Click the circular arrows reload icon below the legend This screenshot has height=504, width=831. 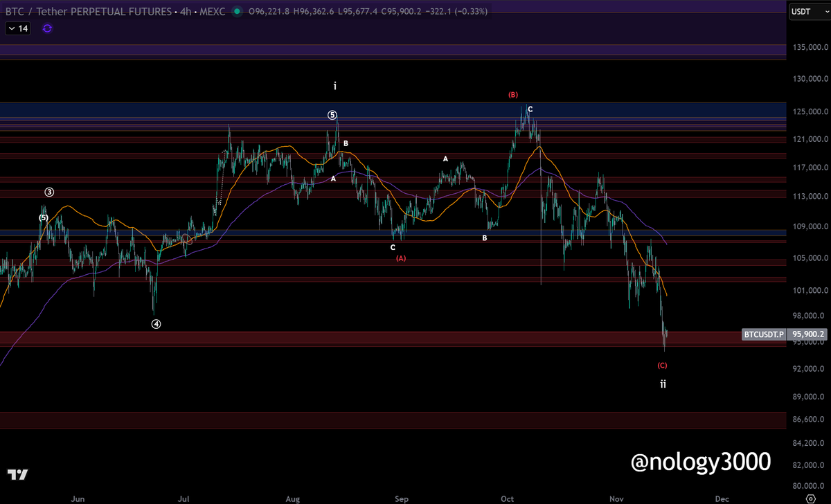pyautogui.click(x=47, y=28)
